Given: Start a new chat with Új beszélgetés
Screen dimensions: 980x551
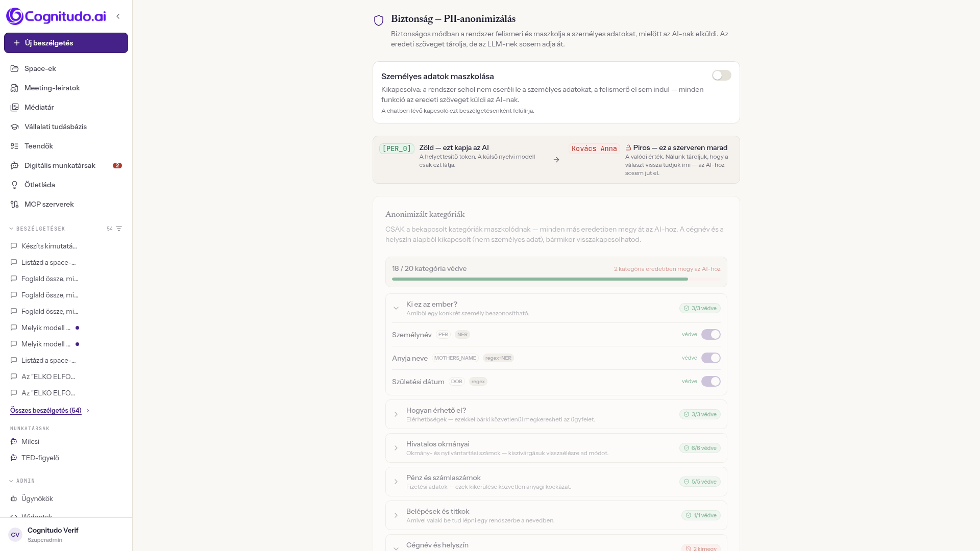Looking at the screenshot, I should point(66,43).
